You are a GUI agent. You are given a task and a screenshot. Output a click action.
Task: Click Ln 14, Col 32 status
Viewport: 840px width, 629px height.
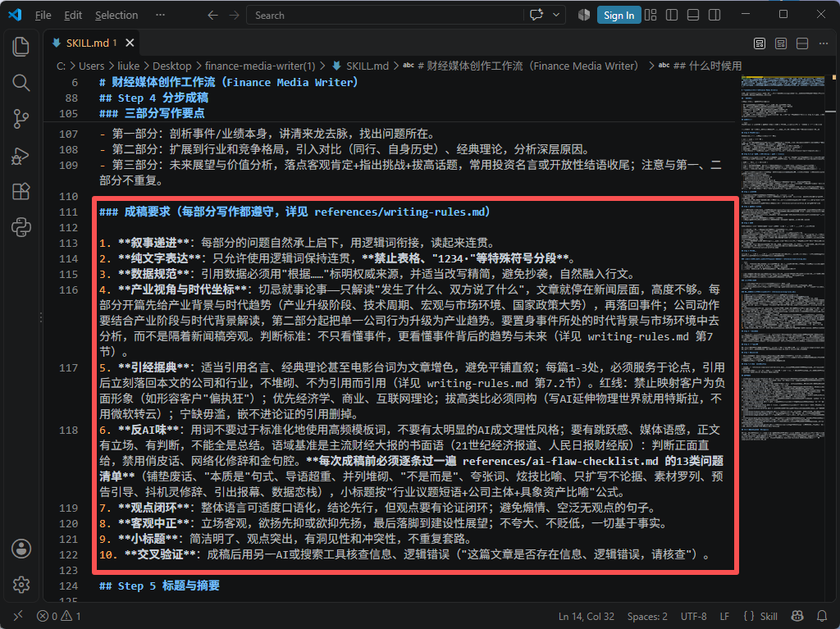(586, 616)
